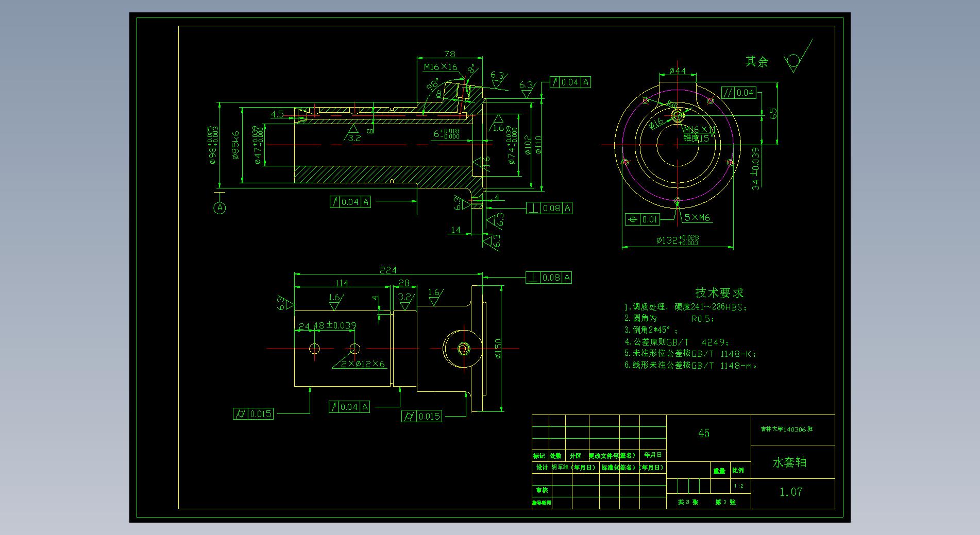
Task: Click the 'ø110' diameter dimension
Action: pyautogui.click(x=538, y=145)
